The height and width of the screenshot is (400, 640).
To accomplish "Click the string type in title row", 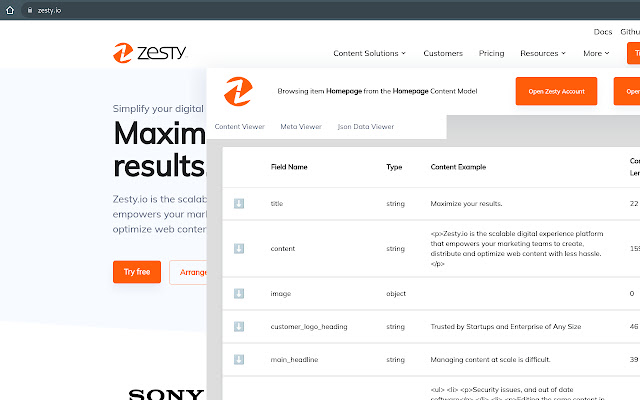I will click(396, 204).
